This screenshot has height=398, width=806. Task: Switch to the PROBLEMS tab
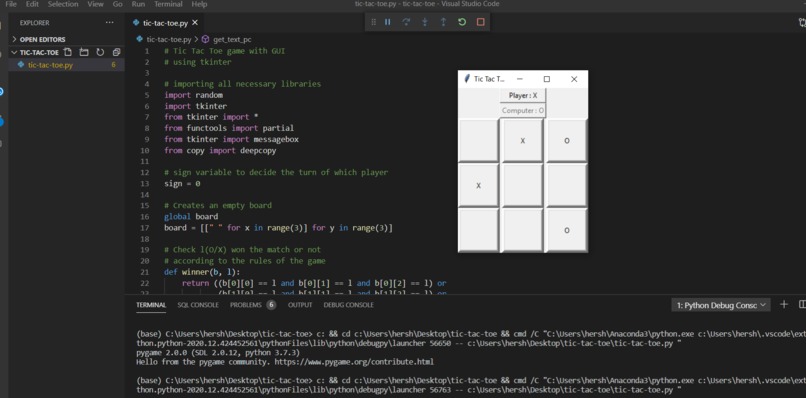252,305
